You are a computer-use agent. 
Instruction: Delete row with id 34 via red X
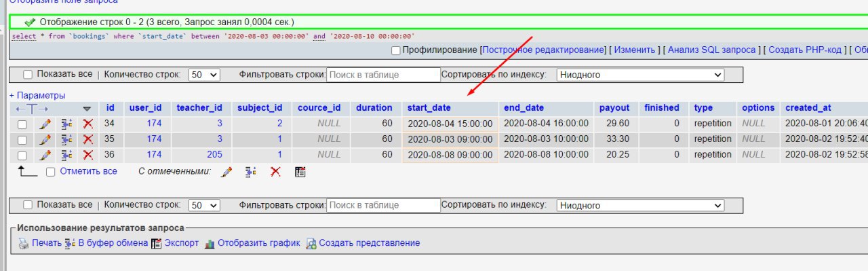coord(88,124)
